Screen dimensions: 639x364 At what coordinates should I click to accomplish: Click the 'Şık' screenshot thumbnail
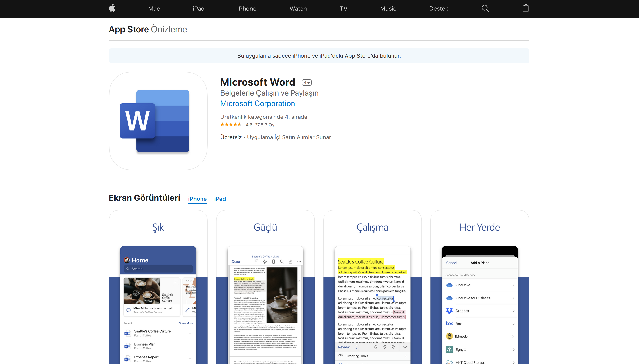pyautogui.click(x=158, y=287)
